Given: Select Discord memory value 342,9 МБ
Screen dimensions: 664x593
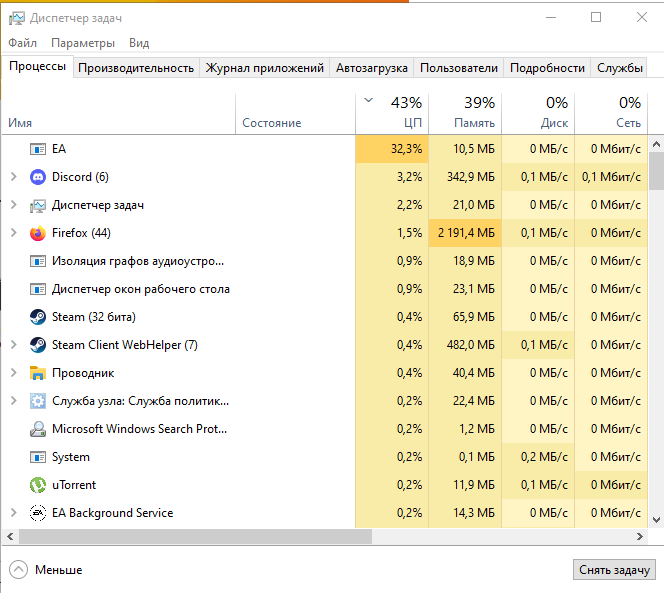Looking at the screenshot, I should pyautogui.click(x=465, y=177).
